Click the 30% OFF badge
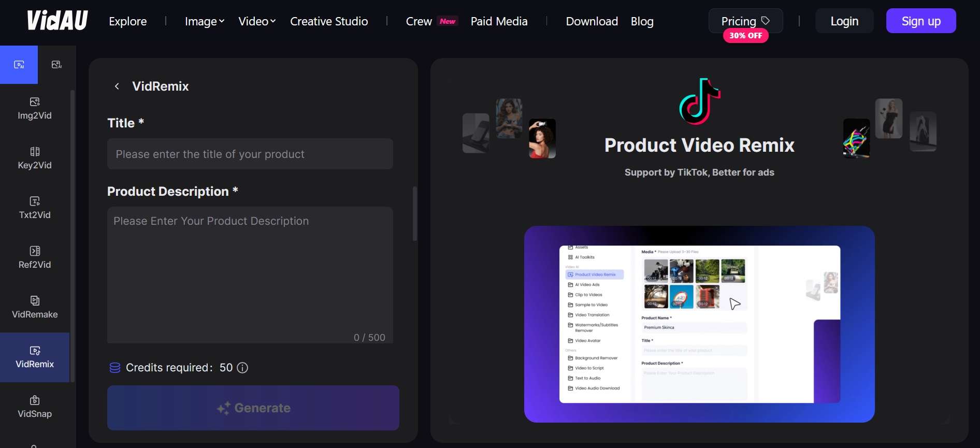Image resolution: width=980 pixels, height=448 pixels. pyautogui.click(x=745, y=36)
